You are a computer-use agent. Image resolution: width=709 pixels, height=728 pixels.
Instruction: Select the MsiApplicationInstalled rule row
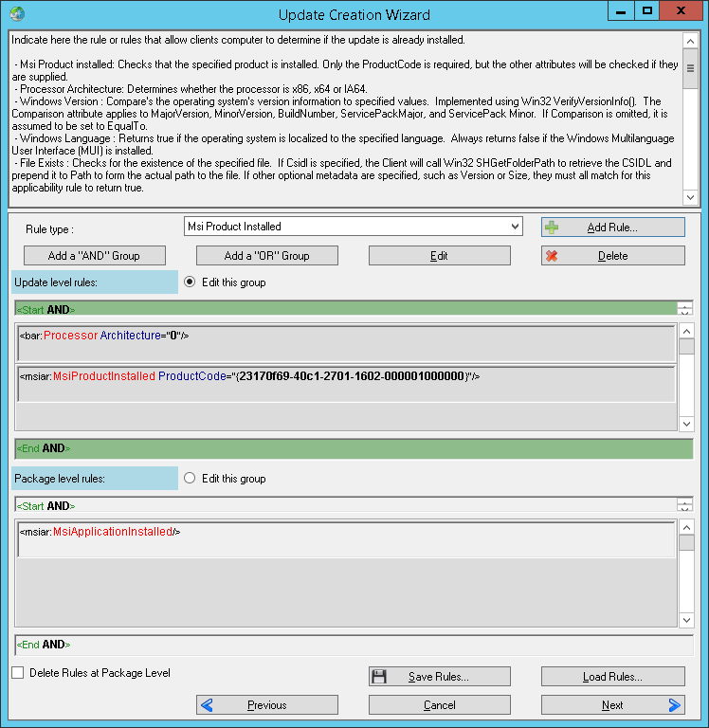pyautogui.click(x=346, y=539)
